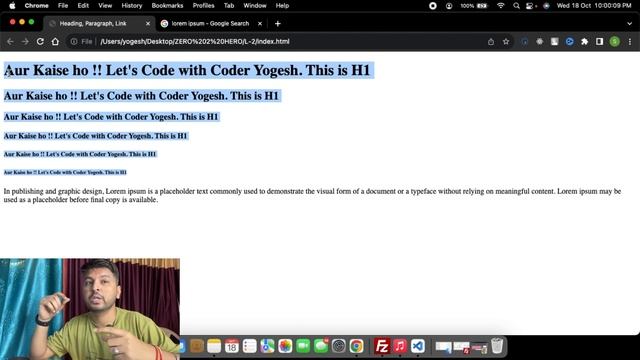
Task: Close the Heading, Paragraph, Link tab
Action: pos(148,24)
